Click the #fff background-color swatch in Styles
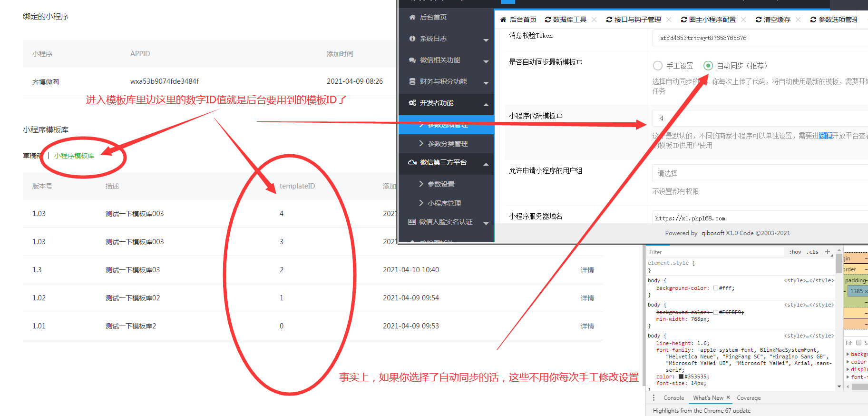Viewport: 868px width, 416px height. coord(716,288)
